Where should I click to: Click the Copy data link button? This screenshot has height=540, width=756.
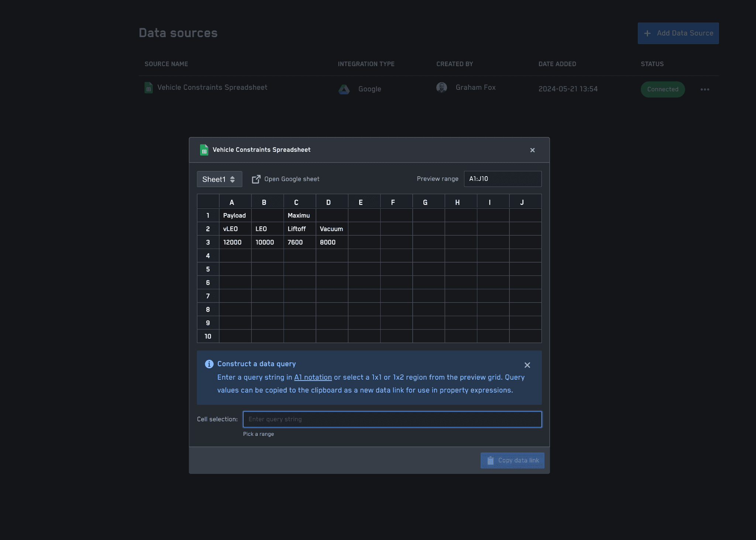coord(512,460)
